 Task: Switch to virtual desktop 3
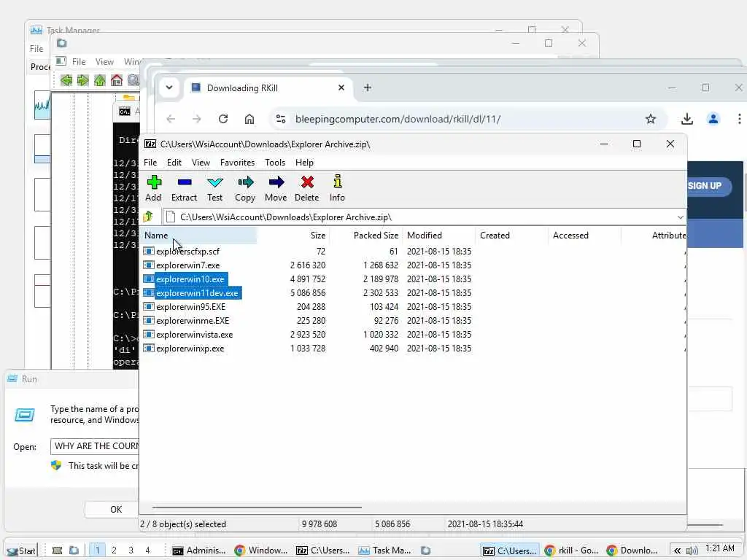tap(131, 550)
